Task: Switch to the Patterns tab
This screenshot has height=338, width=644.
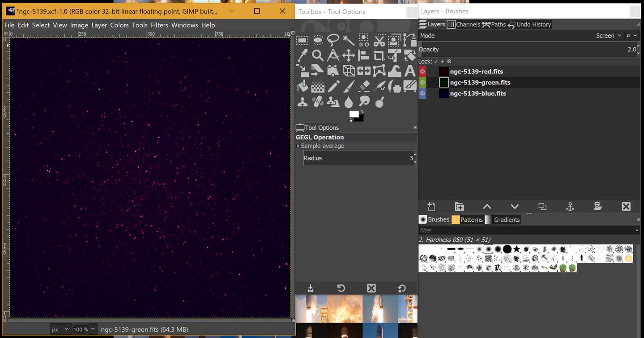Action: click(x=467, y=220)
